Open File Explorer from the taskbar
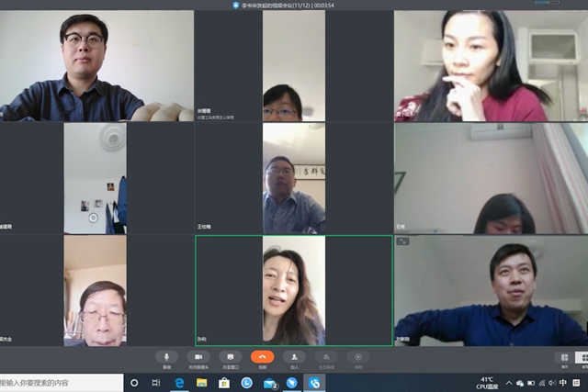This screenshot has height=392, width=588. click(201, 383)
